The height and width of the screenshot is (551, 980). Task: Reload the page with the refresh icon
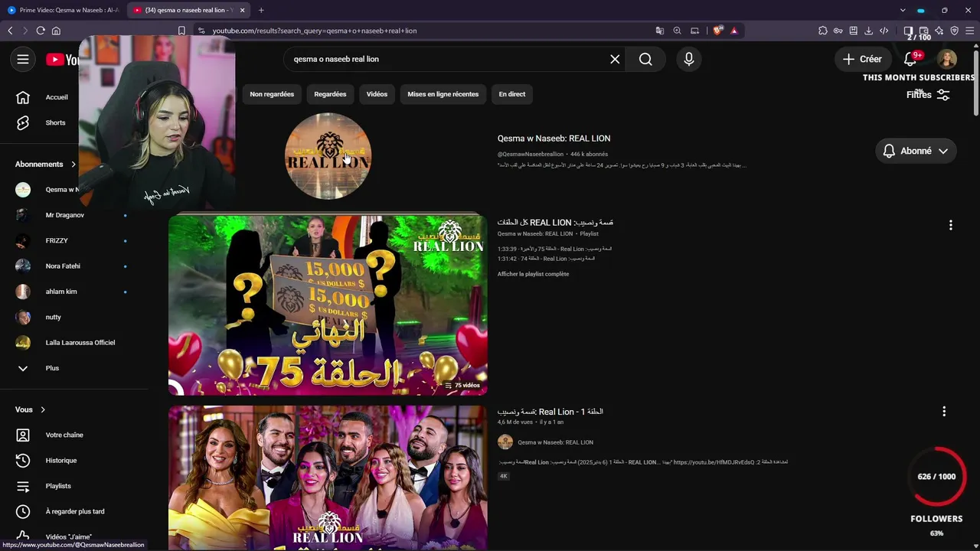pyautogui.click(x=41, y=31)
